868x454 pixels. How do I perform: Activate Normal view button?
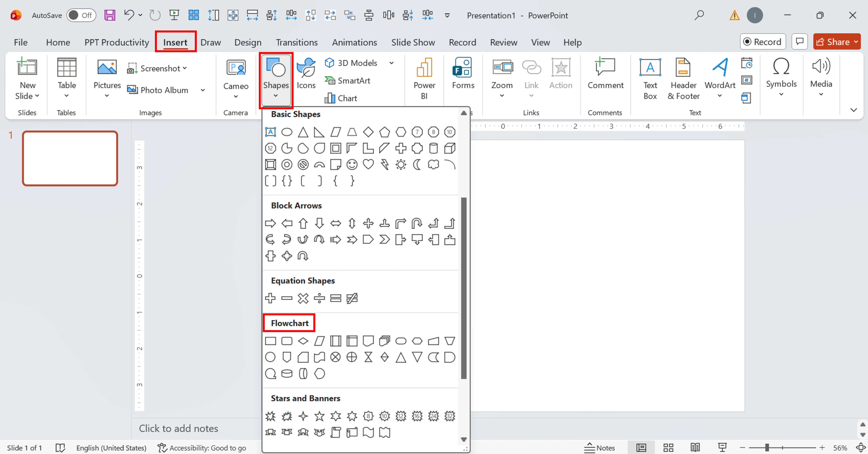[641, 448]
